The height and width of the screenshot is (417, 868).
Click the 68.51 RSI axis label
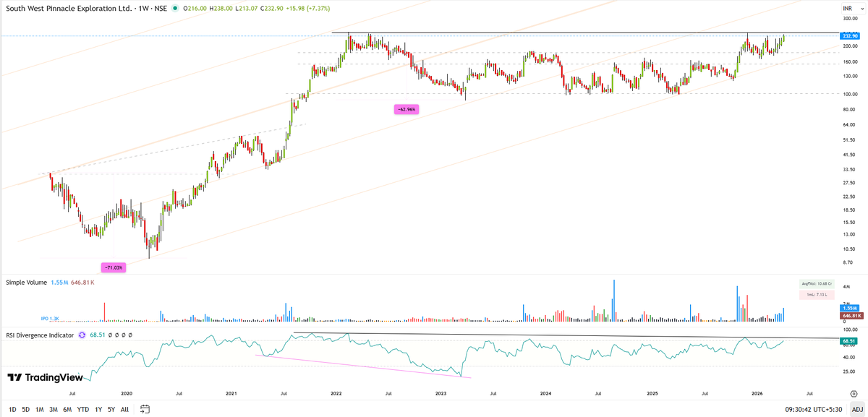849,340
